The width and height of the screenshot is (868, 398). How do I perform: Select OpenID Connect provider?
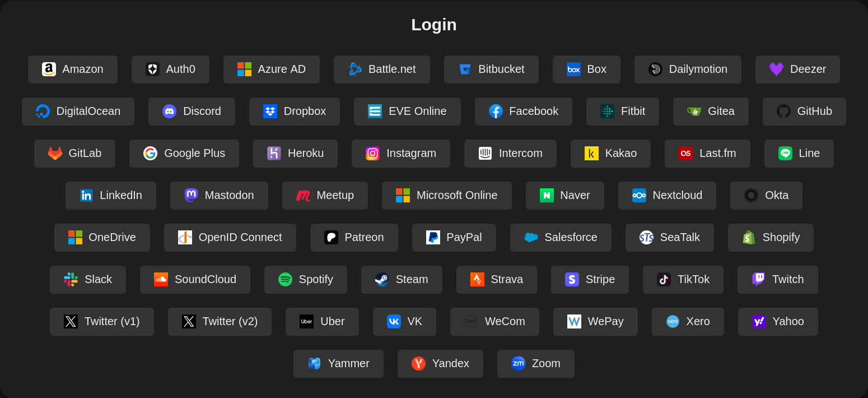coord(230,238)
